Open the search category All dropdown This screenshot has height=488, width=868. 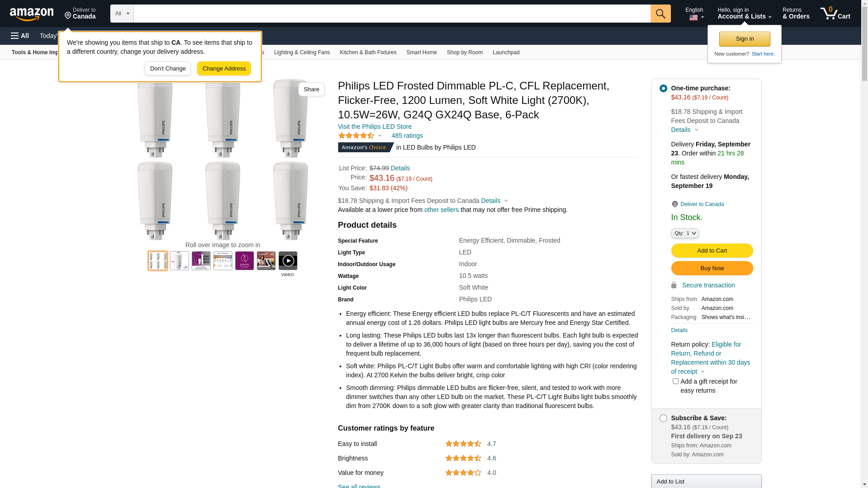click(x=122, y=14)
